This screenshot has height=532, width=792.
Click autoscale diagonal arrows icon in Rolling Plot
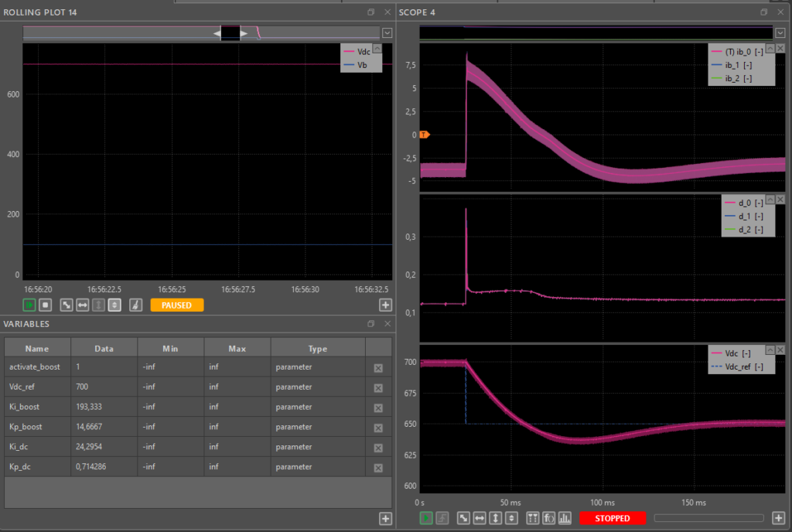[67, 305]
